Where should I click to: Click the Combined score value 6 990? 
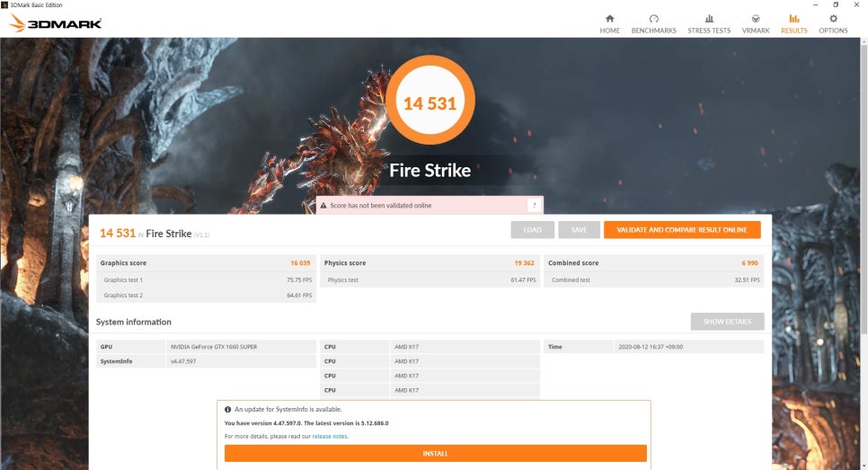(750, 263)
